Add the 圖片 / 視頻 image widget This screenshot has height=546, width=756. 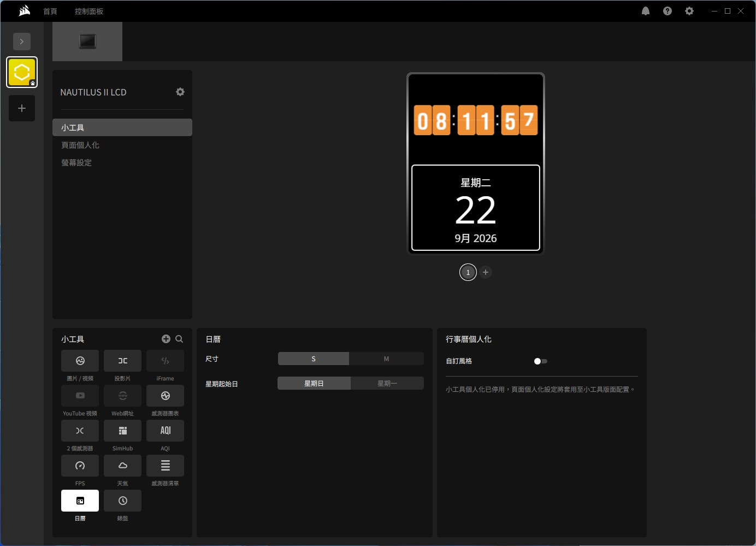click(80, 361)
